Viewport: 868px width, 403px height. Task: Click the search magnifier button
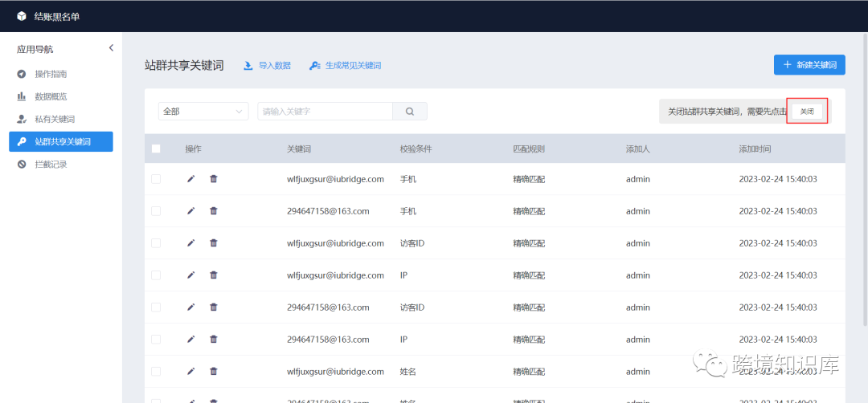[x=410, y=112]
